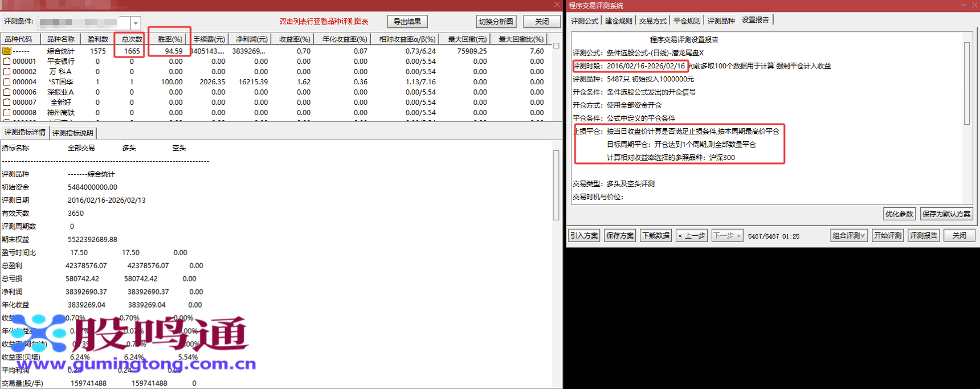
Task: Select the *ST国华 净利润 value 16215.39
Action: (253, 82)
